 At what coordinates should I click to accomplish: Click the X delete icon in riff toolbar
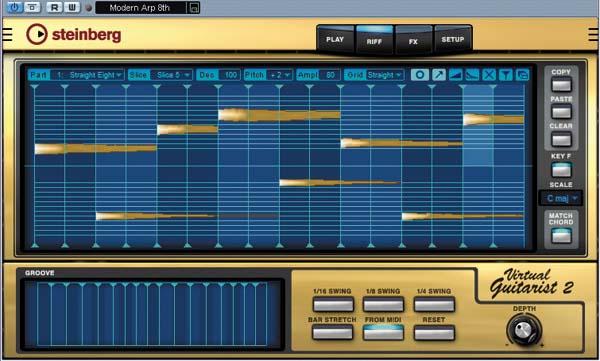(489, 75)
